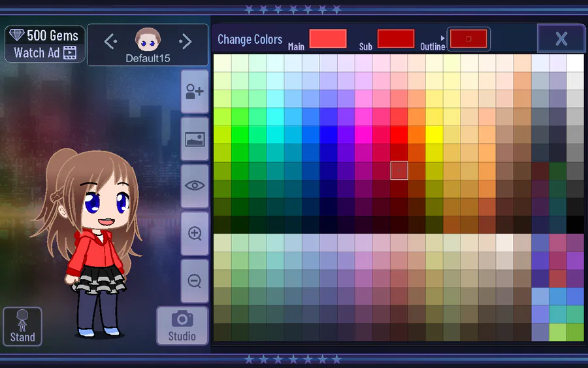
Task: Select the Main color swatch
Action: coord(328,39)
